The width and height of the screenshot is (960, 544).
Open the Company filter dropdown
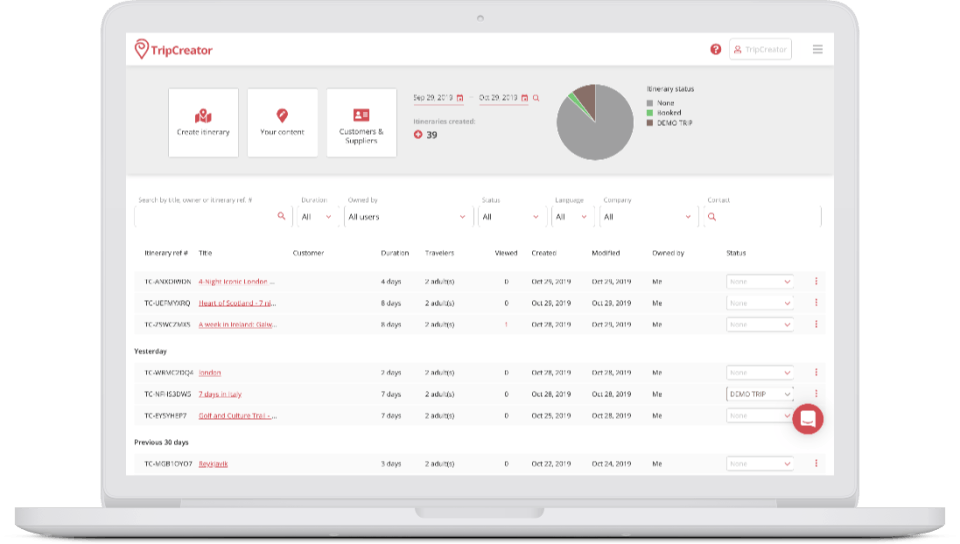648,217
